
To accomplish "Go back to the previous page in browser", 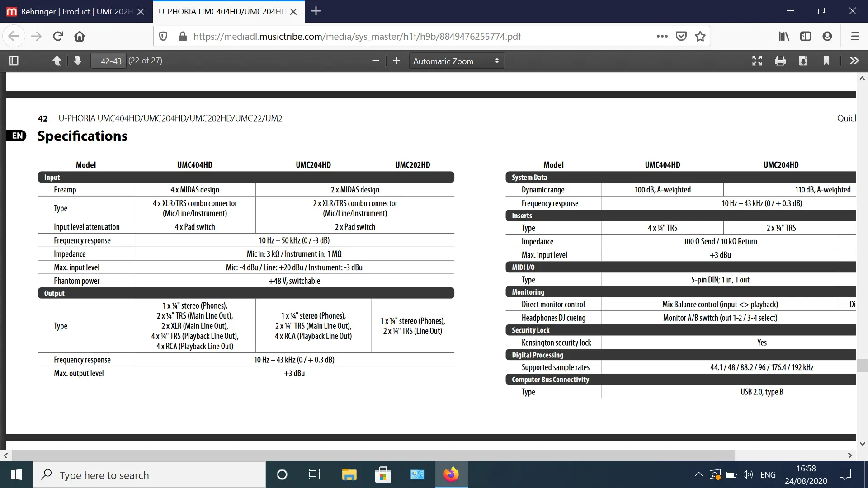I will click(x=14, y=36).
